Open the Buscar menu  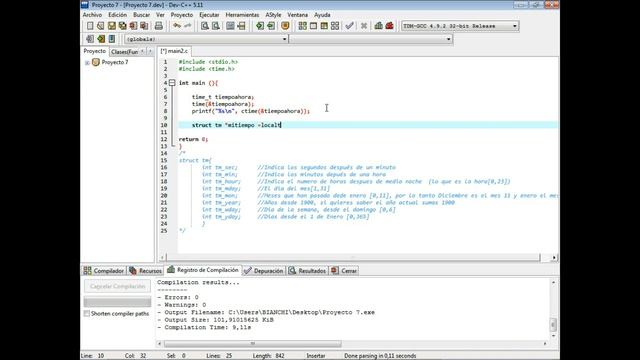[x=141, y=15]
